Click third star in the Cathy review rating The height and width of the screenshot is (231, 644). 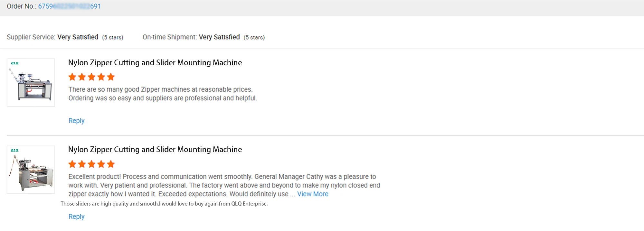coord(91,164)
